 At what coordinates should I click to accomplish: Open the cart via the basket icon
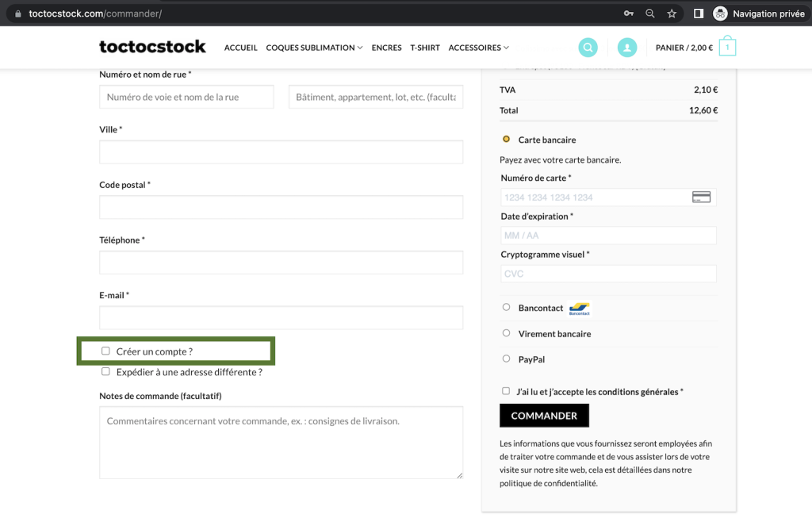[x=726, y=48]
